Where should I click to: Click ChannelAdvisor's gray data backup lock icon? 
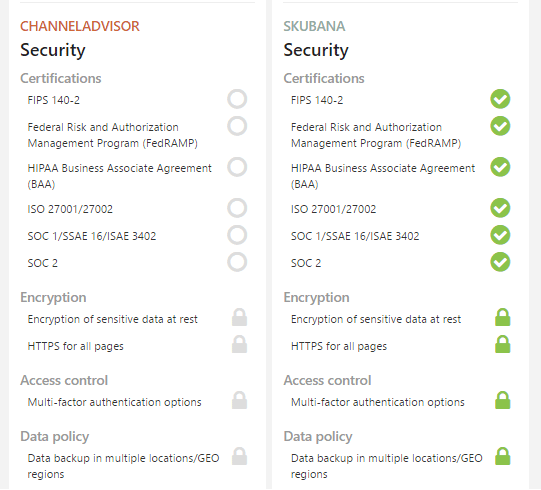click(239, 456)
